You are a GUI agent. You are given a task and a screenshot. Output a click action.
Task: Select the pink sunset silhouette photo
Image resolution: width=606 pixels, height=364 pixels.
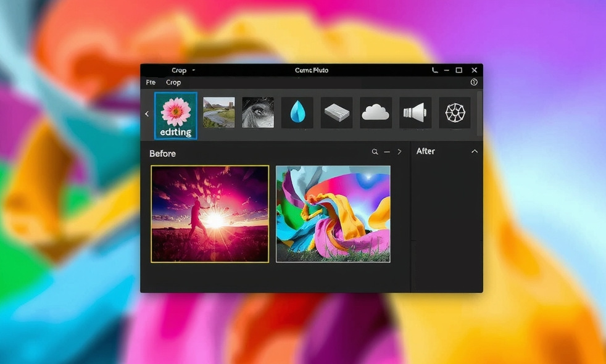click(x=210, y=214)
